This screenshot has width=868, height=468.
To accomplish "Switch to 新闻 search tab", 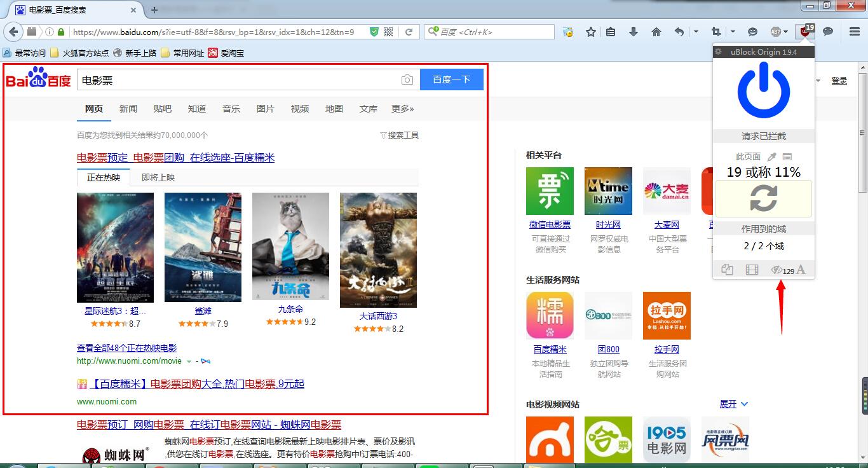I will coord(128,109).
